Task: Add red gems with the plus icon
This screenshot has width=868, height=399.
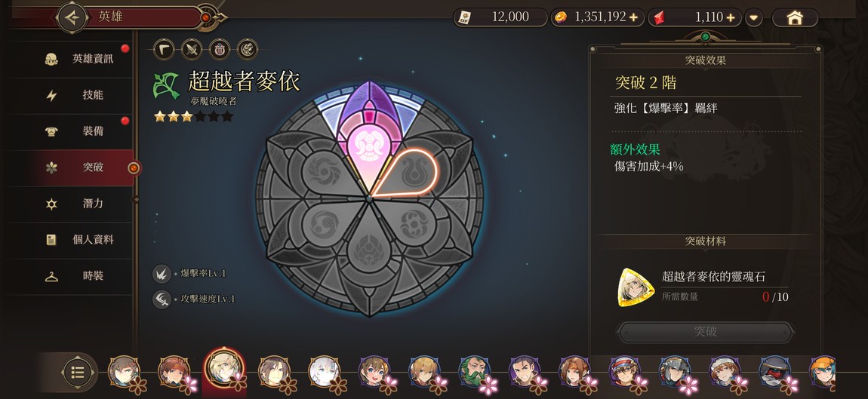Action: (x=731, y=17)
